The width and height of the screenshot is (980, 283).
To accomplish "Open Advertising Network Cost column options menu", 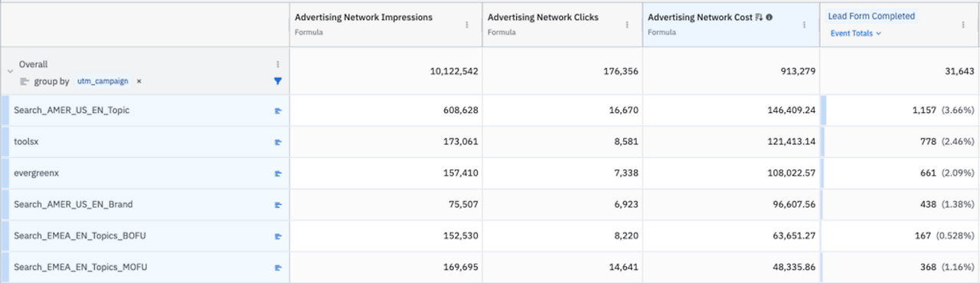I will click(804, 25).
